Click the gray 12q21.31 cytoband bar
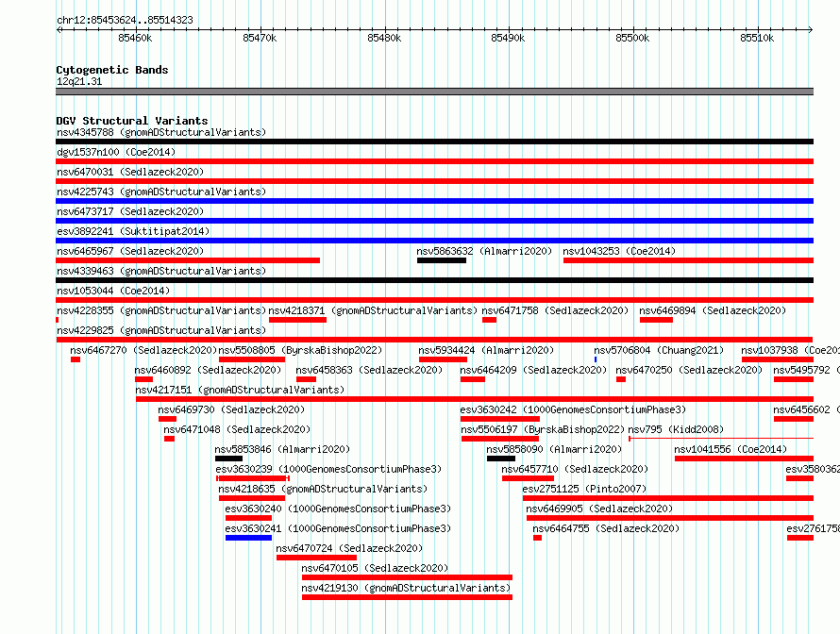 point(434,92)
